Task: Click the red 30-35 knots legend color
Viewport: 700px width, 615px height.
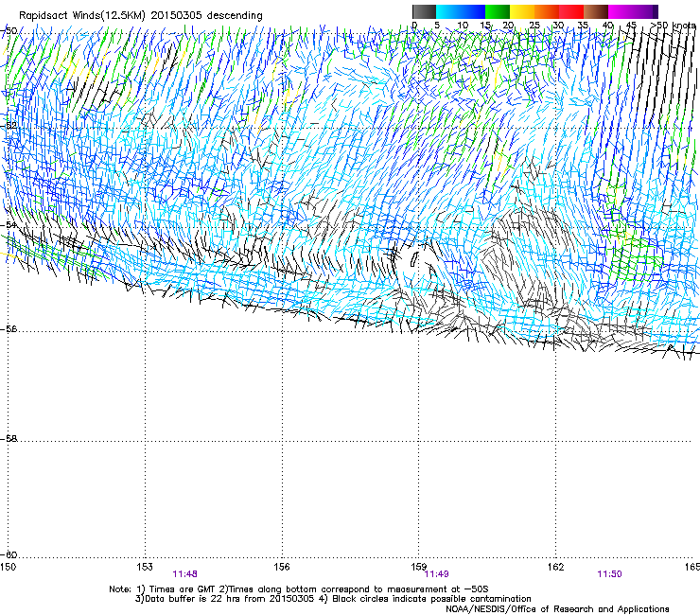Action: click(x=571, y=11)
